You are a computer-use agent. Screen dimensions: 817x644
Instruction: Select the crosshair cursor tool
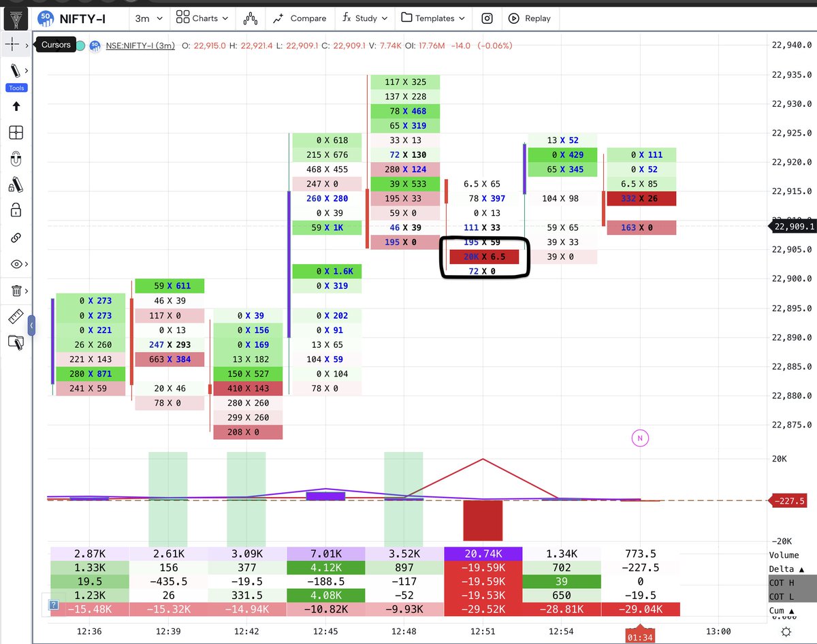[12, 45]
